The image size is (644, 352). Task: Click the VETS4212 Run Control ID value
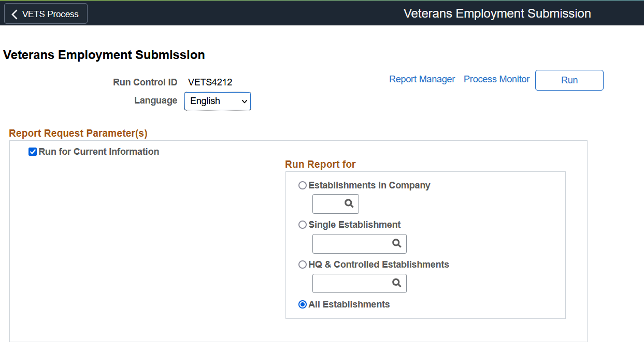click(210, 82)
